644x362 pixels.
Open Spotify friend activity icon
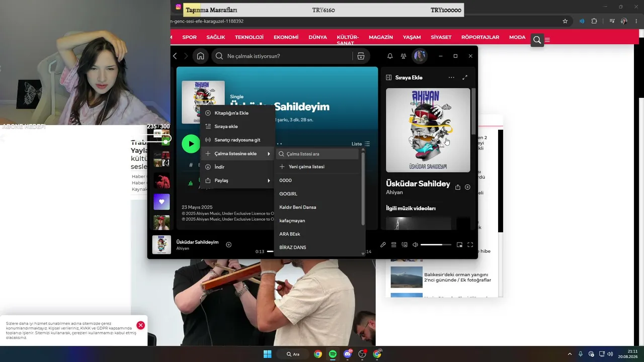(404, 56)
